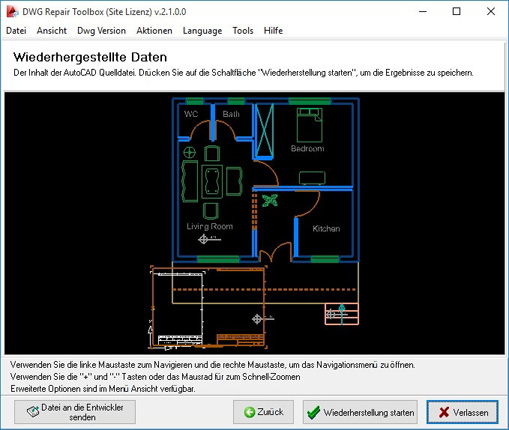Select the bed symbol in Bedroom

pyautogui.click(x=310, y=125)
